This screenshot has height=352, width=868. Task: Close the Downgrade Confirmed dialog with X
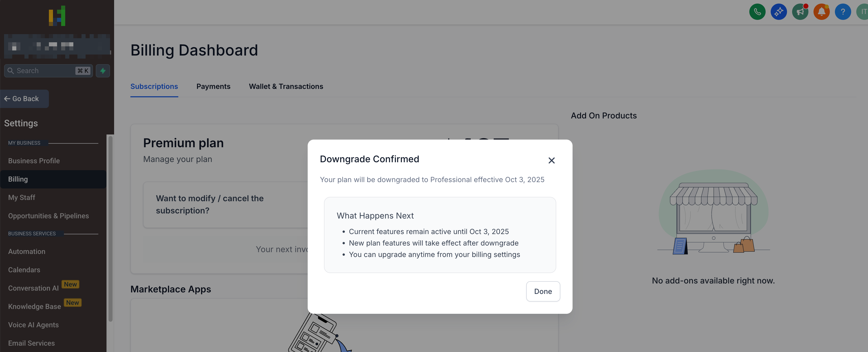point(551,160)
